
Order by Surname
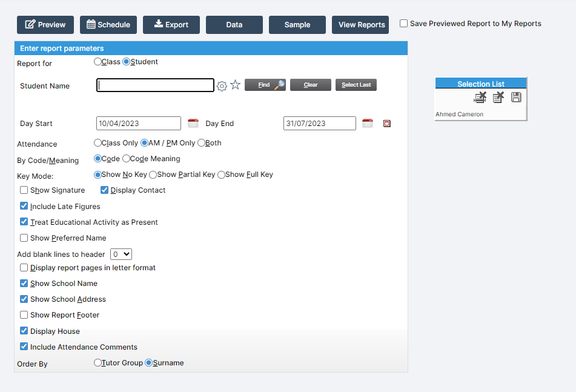[x=149, y=362]
